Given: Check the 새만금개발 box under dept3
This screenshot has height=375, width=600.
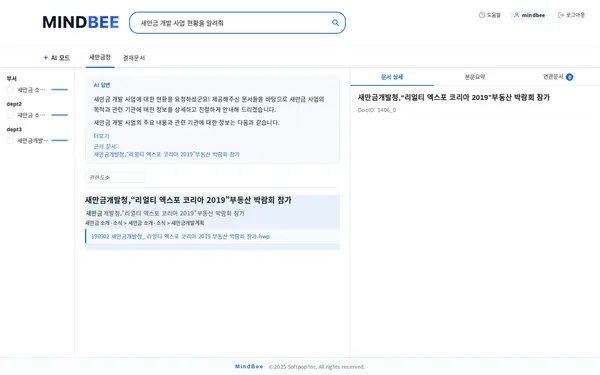Looking at the screenshot, I should click(x=10, y=140).
